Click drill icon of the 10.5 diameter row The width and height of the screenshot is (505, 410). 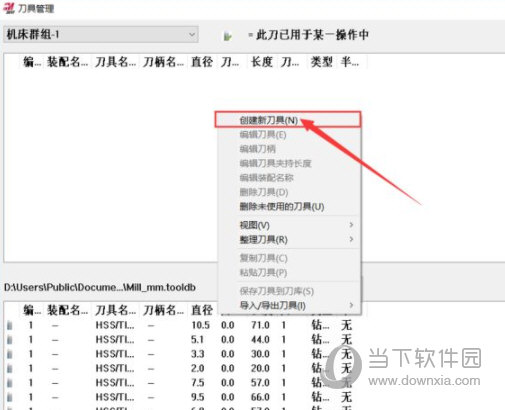pyautogui.click(x=10, y=325)
